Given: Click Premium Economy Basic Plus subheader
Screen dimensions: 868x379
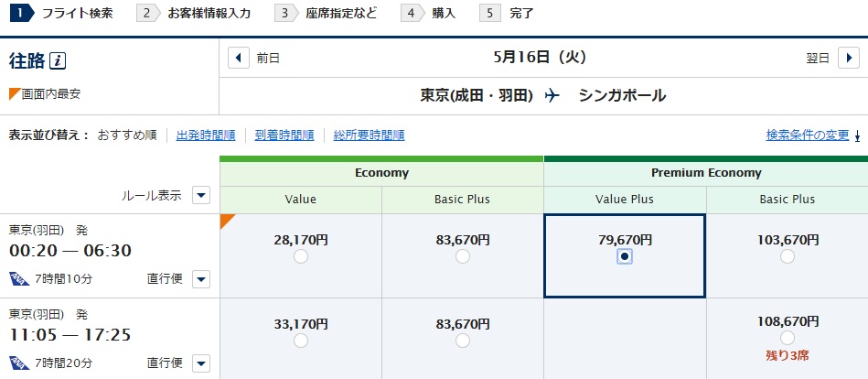Looking at the screenshot, I should (x=788, y=200).
